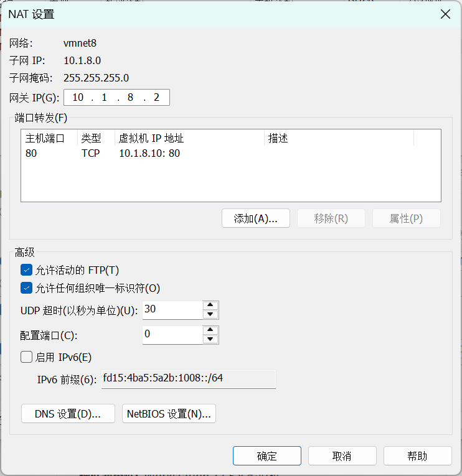This screenshot has width=462, height=476.
Task: Click the 帮助 button
Action: pyautogui.click(x=418, y=455)
